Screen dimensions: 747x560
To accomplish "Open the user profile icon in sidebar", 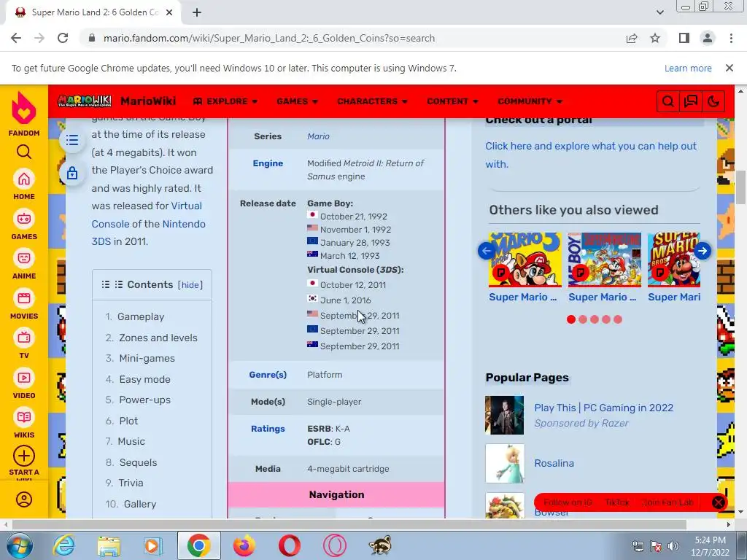I will [x=24, y=499].
